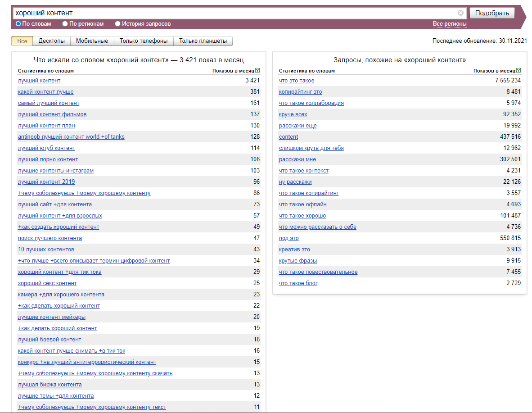Open the "копирайтинг это" similar query
The width and height of the screenshot is (532, 413).
tap(300, 92)
